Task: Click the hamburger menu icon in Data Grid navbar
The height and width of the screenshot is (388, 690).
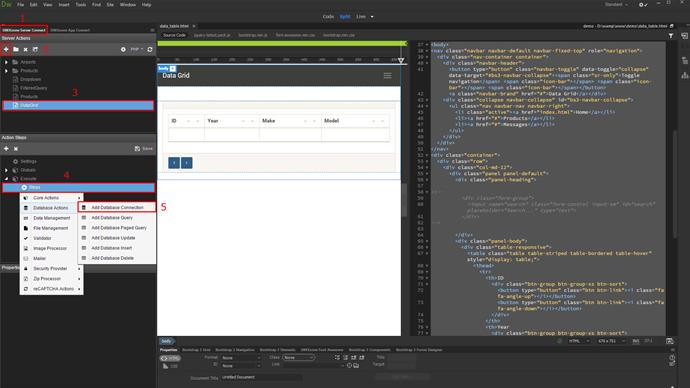Action: click(387, 76)
